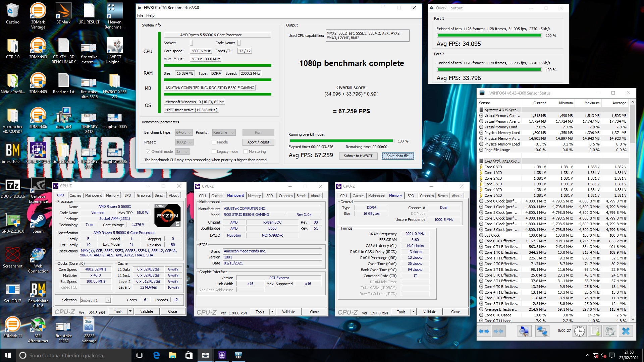Launch BenchMate 0.10.6 shortcut
The width and height of the screenshot is (644, 362).
(38, 295)
